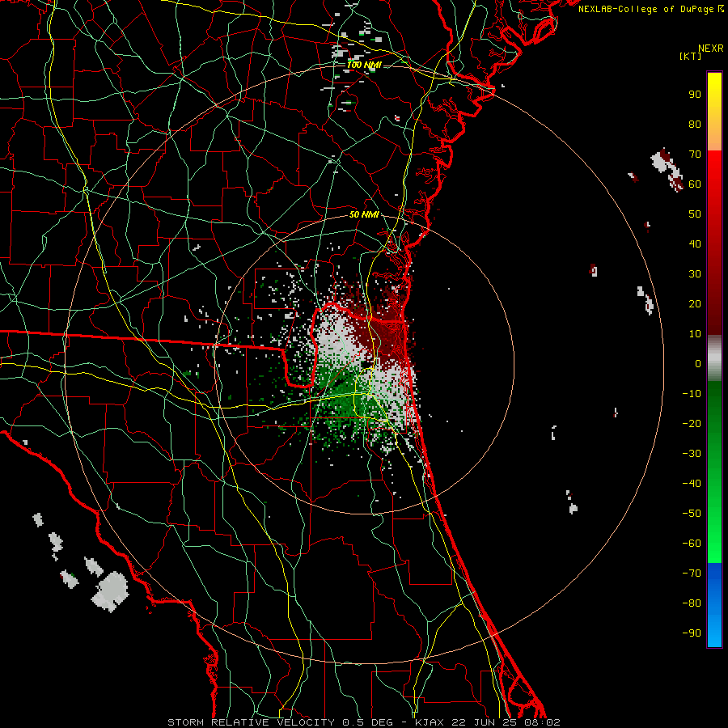Click the 10 value on the velocity scale
The image size is (728, 728).
click(695, 334)
